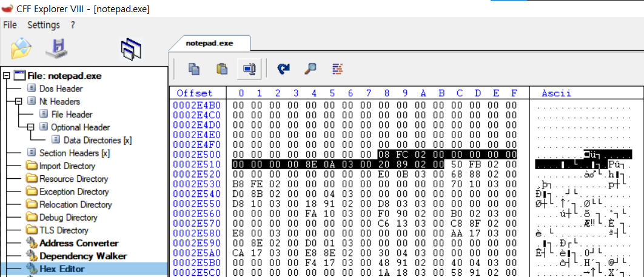
Task: Click offset 0002E4B0 row label
Action: [x=196, y=105]
